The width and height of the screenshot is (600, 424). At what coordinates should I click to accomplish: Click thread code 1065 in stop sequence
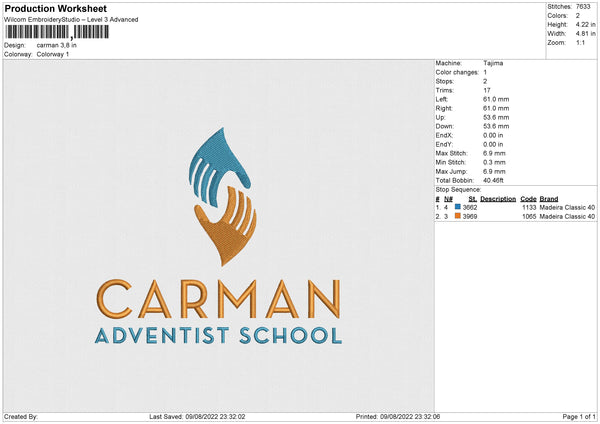coord(529,217)
